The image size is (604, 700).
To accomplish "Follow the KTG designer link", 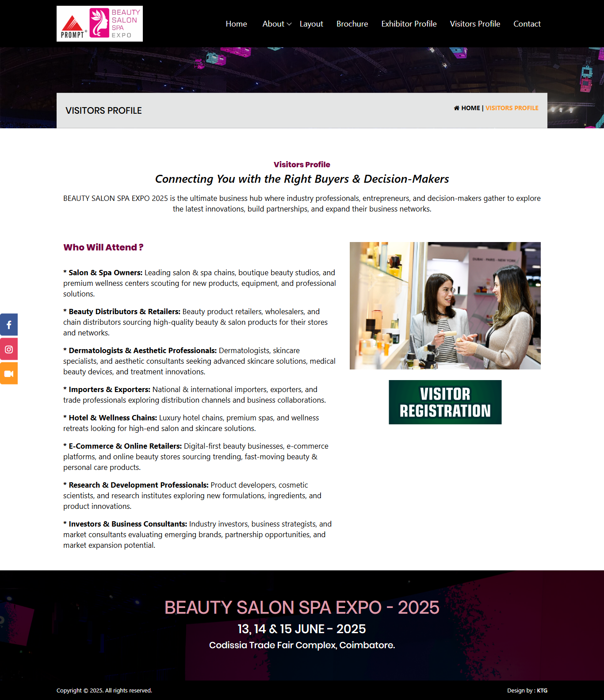I will click(542, 690).
